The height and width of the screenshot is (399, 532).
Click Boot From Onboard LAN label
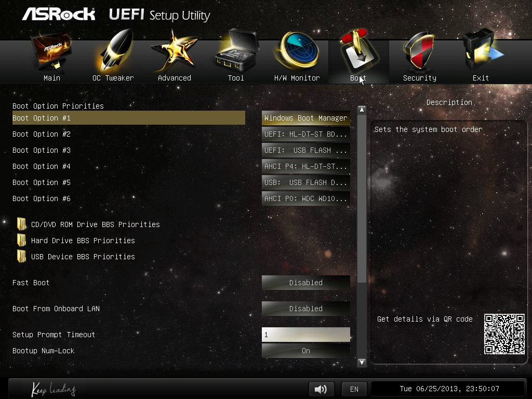pyautogui.click(x=56, y=309)
